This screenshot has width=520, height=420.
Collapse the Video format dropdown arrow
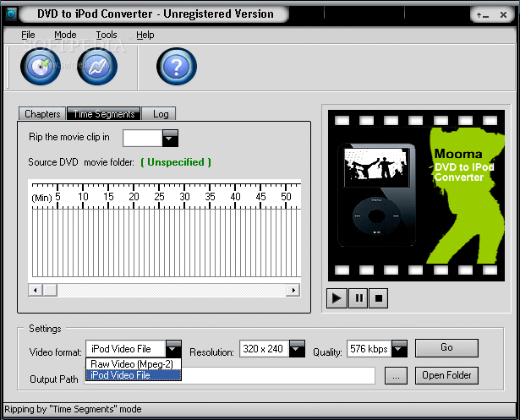tap(173, 349)
